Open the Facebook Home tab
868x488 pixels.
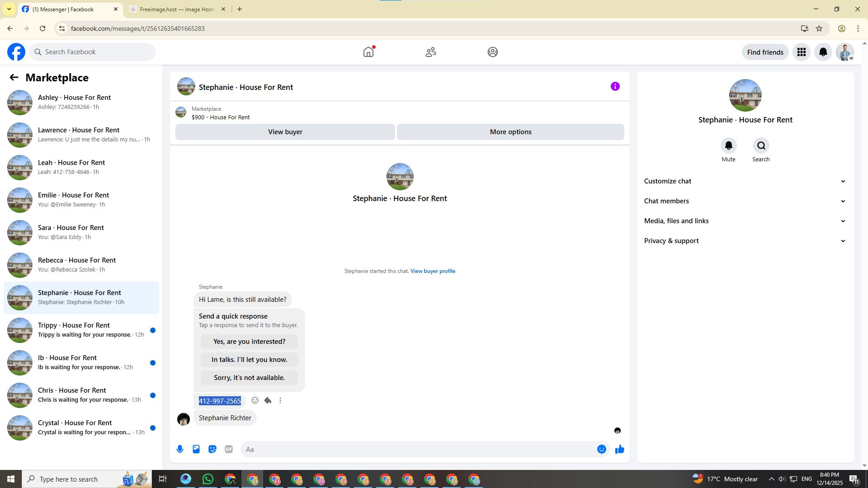click(368, 52)
